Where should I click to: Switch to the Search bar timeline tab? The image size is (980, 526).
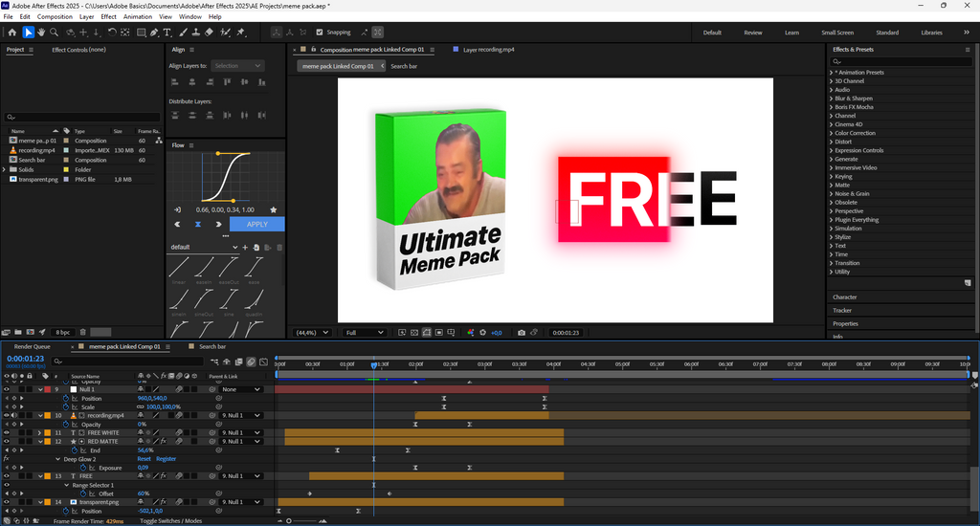(212, 346)
